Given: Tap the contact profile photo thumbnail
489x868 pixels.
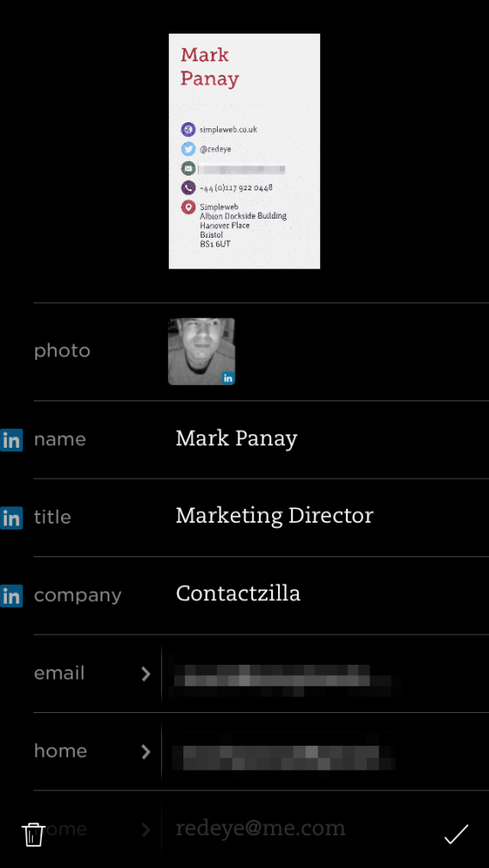Looking at the screenshot, I should point(201,351).
